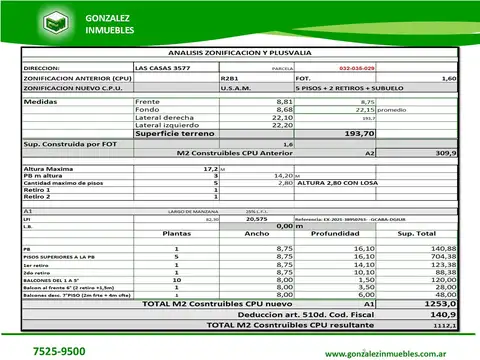This screenshot has width=480, height=360.
Task: Select the value 28,00
Action: click(x=446, y=287)
